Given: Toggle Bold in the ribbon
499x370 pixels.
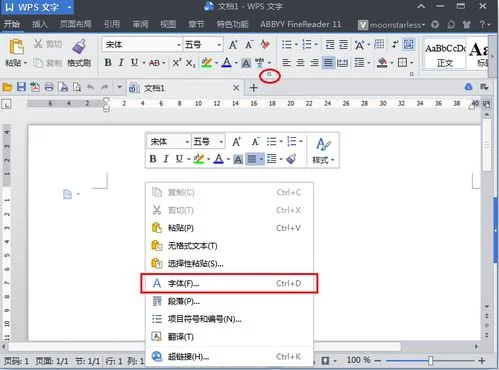Looking at the screenshot, I should (x=108, y=63).
